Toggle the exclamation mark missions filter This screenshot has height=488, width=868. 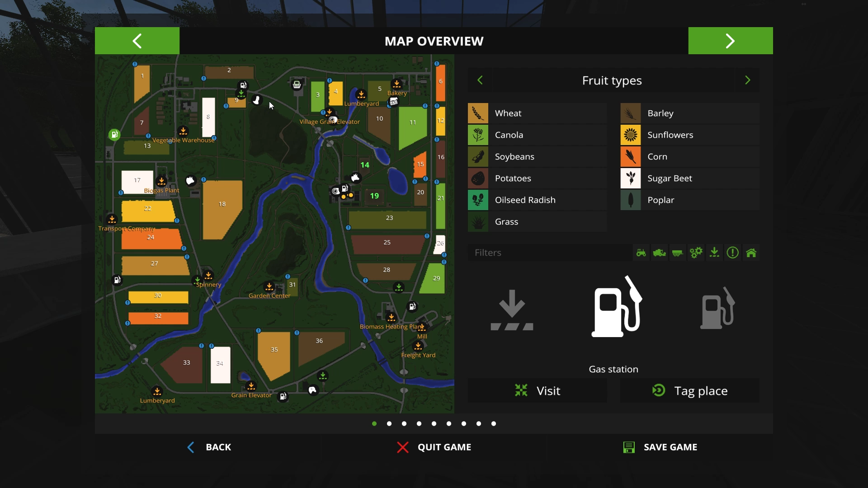click(733, 253)
